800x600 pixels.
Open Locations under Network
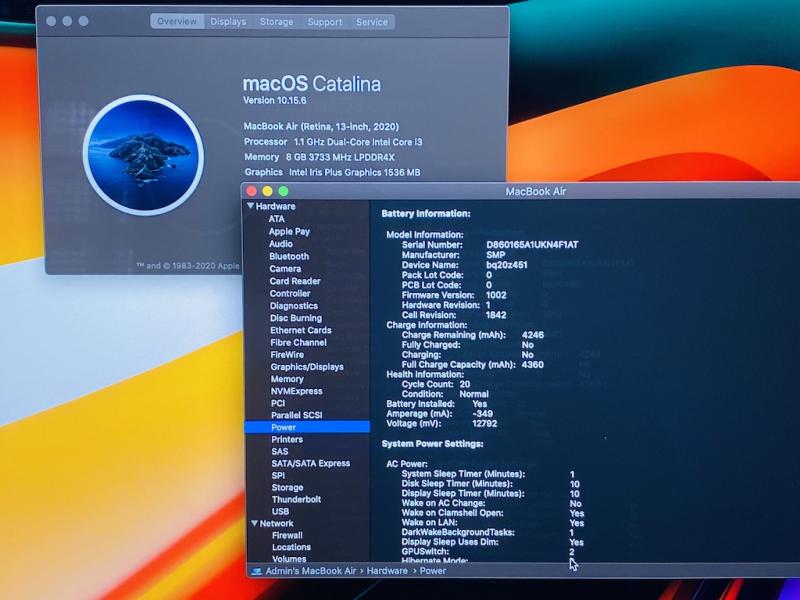coord(291,547)
